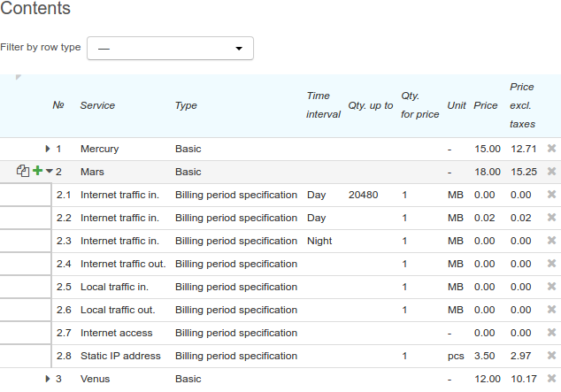Expand the Mercury row
The height and width of the screenshot is (392, 561).
tap(47, 149)
